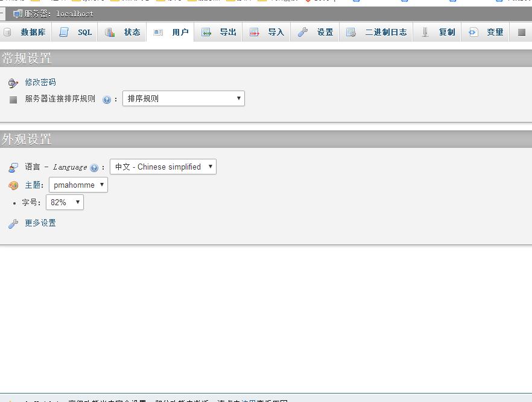Click the SQL scroll icon

point(64,32)
